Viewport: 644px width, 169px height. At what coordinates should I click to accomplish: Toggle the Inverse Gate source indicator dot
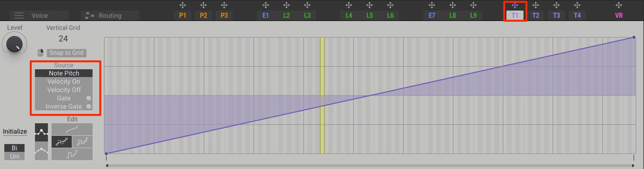(89, 106)
